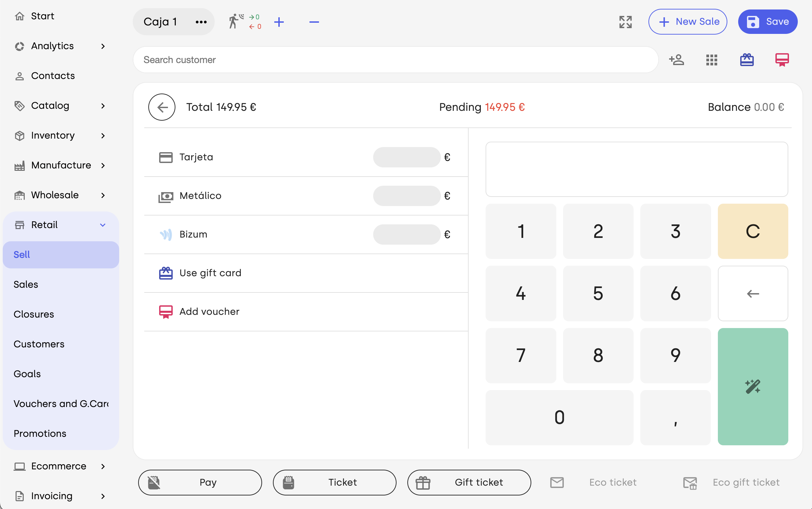Click the Ticket button
Image resolution: width=812 pixels, height=509 pixels.
[335, 482]
